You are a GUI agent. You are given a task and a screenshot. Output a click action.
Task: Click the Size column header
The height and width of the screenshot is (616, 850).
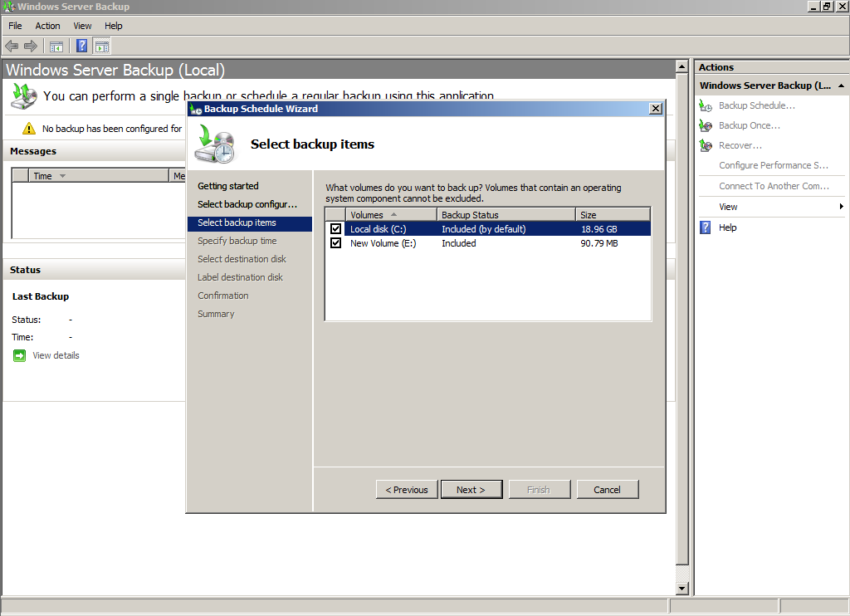[613, 215]
